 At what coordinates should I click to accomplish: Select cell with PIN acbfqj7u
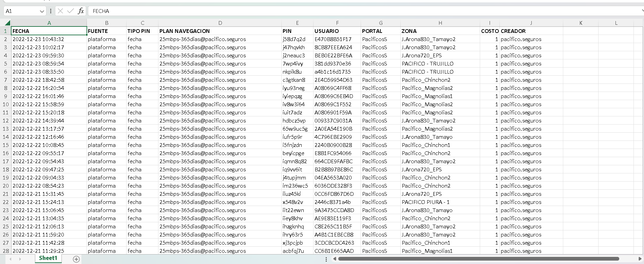297,251
